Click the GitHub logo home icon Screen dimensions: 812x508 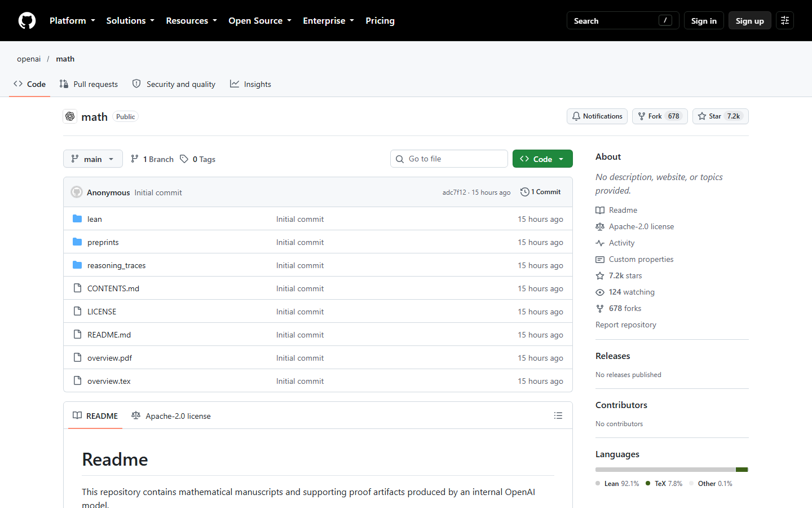27,21
